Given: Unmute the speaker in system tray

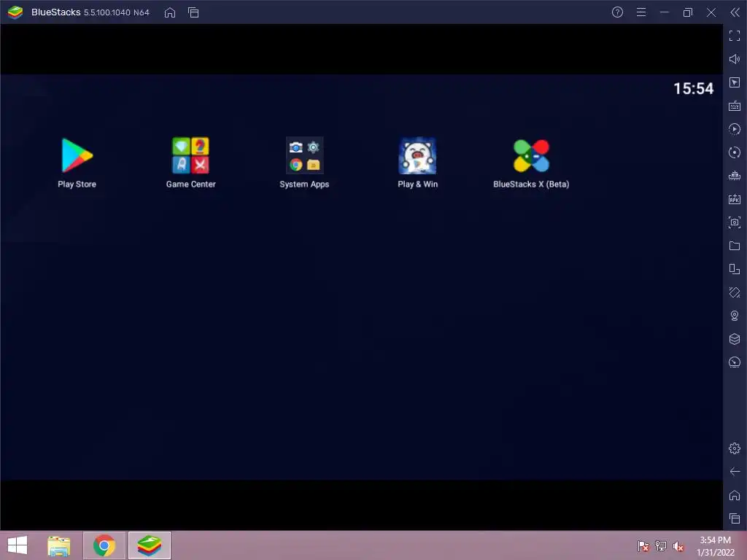Looking at the screenshot, I should click(x=678, y=546).
